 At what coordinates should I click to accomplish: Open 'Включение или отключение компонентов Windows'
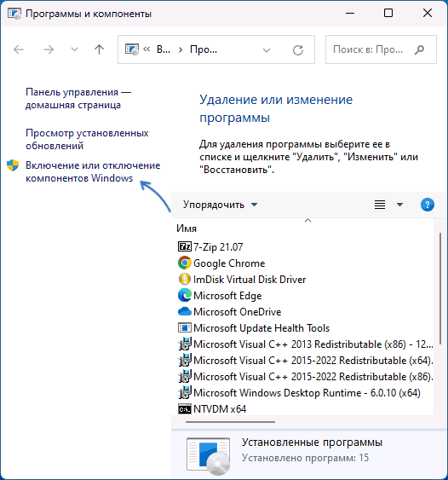click(x=93, y=171)
